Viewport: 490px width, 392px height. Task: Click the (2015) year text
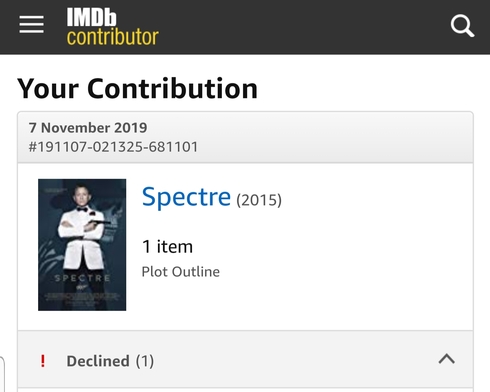[x=259, y=200]
